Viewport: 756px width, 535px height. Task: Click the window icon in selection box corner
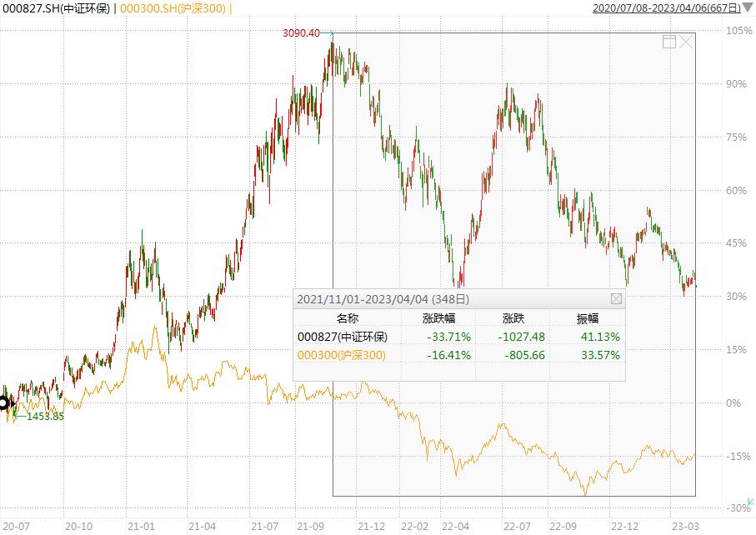(x=668, y=42)
